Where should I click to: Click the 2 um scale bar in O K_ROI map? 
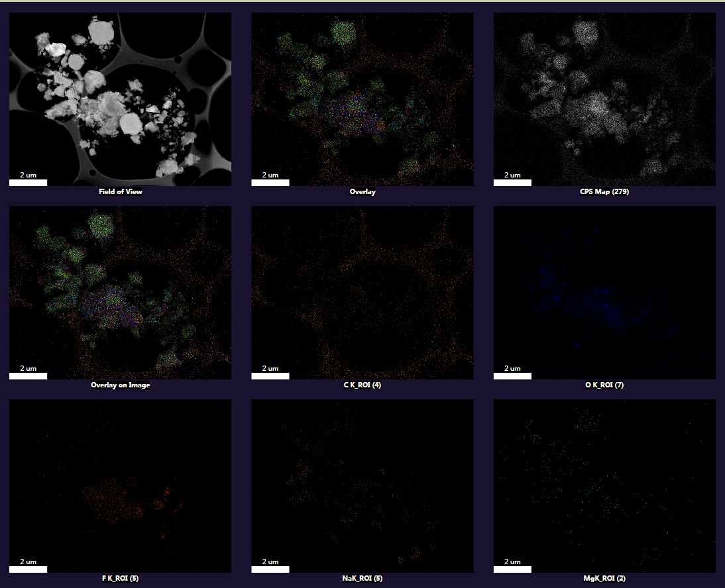[512, 376]
